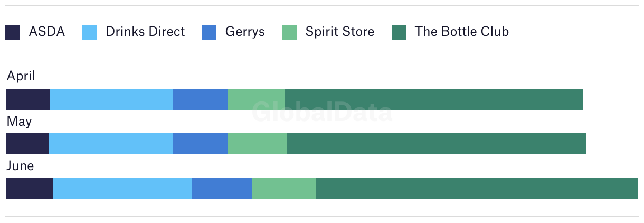Select June's Drinks Direct bar segment
Image resolution: width=644 pixels, height=223 pixels.
[122, 188]
